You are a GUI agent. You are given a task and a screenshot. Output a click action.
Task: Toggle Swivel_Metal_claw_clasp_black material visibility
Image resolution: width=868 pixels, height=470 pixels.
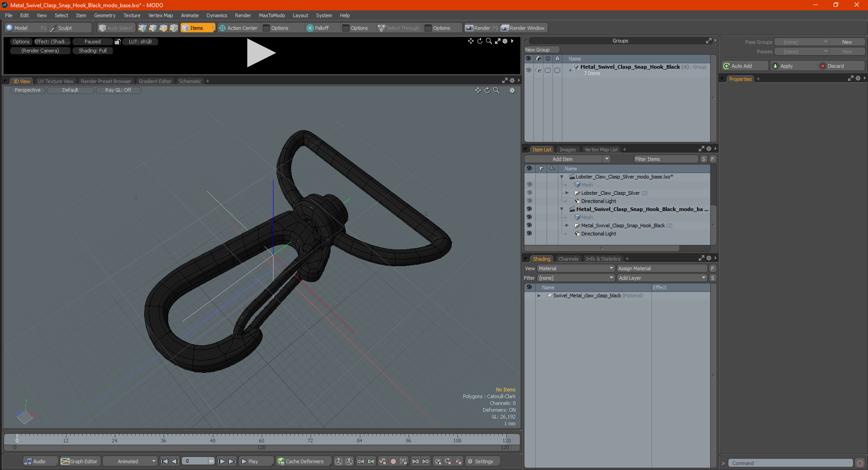[x=529, y=296]
